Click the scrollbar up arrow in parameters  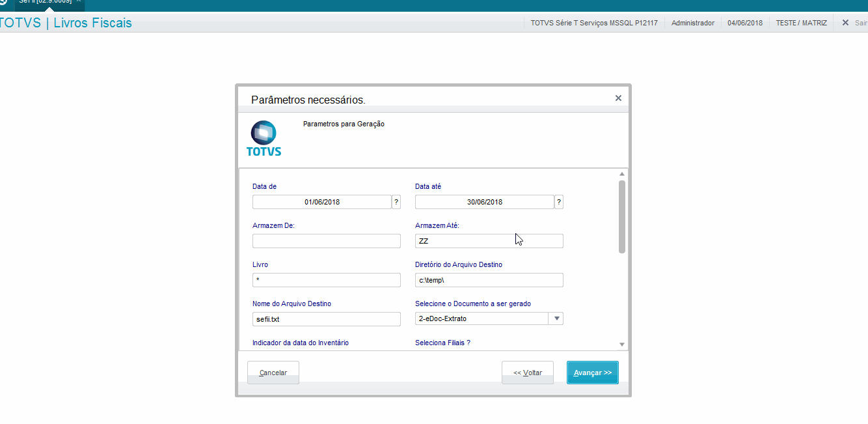(x=622, y=174)
